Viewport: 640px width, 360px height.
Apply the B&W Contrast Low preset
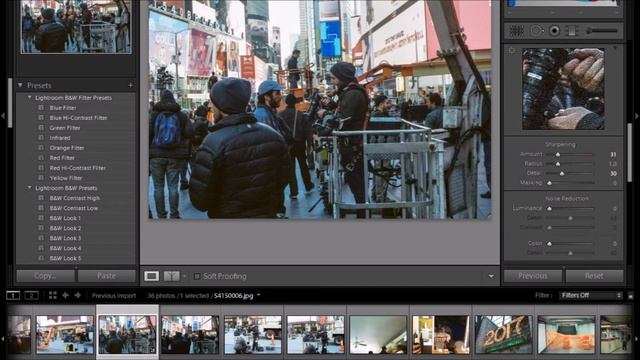(73, 208)
